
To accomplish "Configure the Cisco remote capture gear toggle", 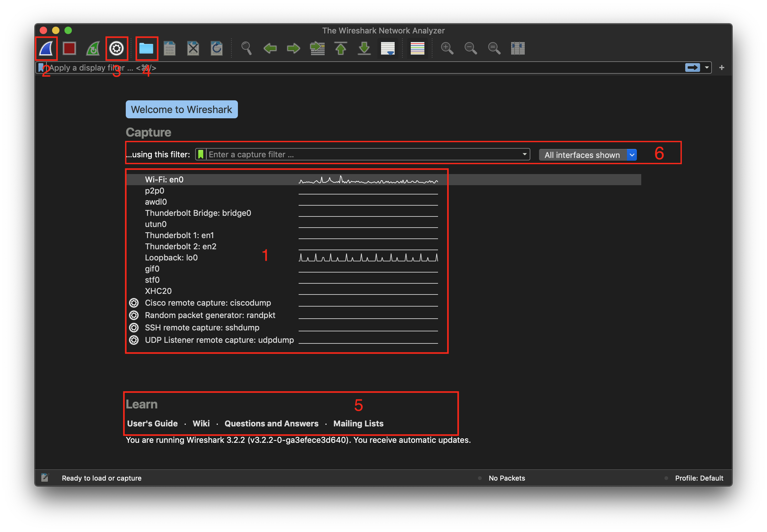I will pyautogui.click(x=134, y=303).
